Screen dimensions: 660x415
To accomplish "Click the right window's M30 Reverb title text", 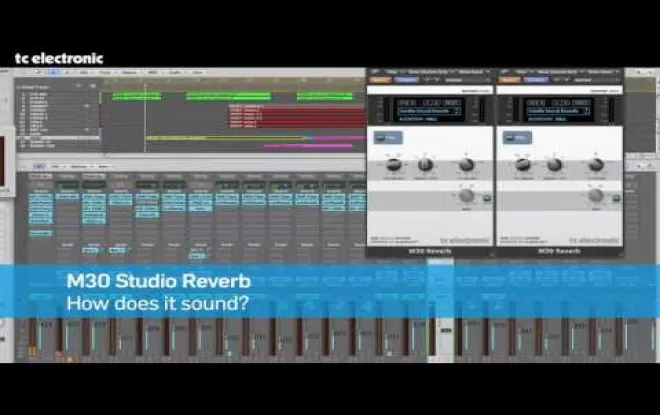I will click(x=559, y=251).
